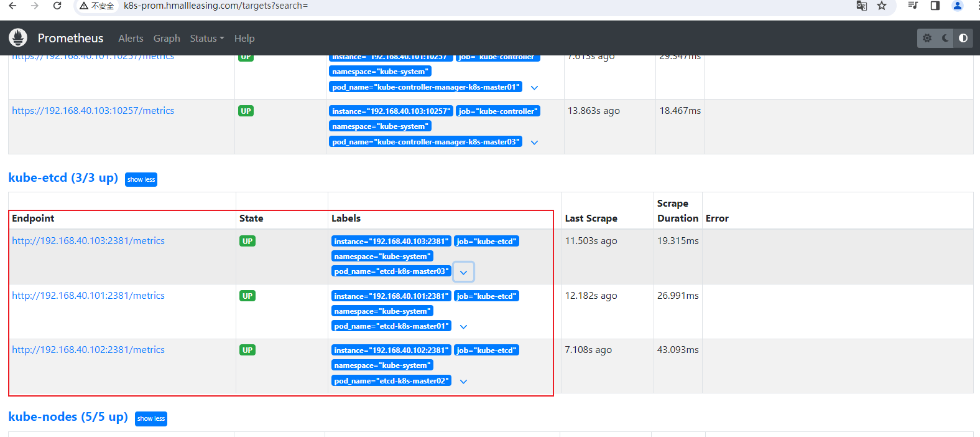Viewport: 980px width, 437px height.
Task: Open the Google Translate page icon
Action: coord(861,6)
